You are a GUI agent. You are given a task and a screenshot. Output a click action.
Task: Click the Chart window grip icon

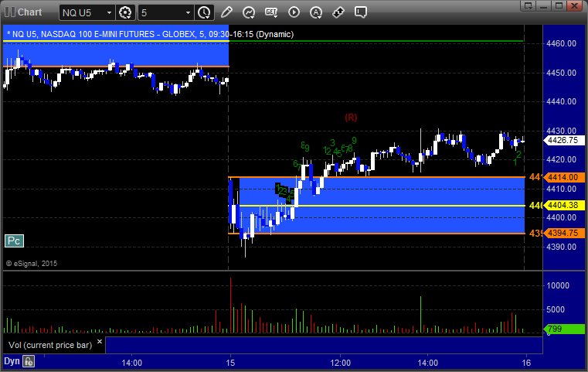10,12
